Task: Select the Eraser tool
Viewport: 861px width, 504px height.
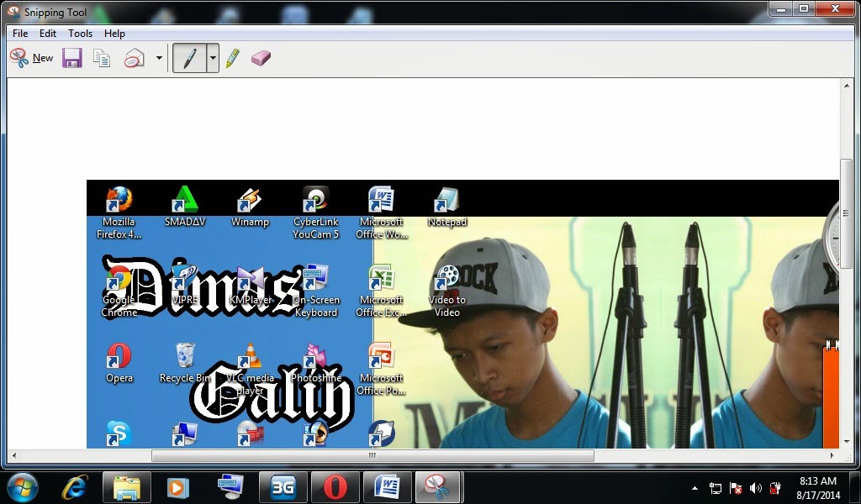Action: tap(261, 57)
